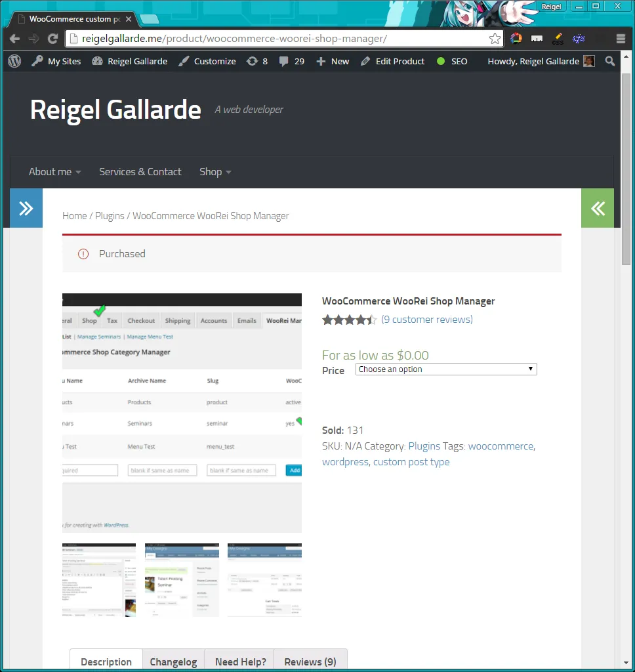Click woocommerce tag link
Screen dimensions: 635x672
point(501,446)
